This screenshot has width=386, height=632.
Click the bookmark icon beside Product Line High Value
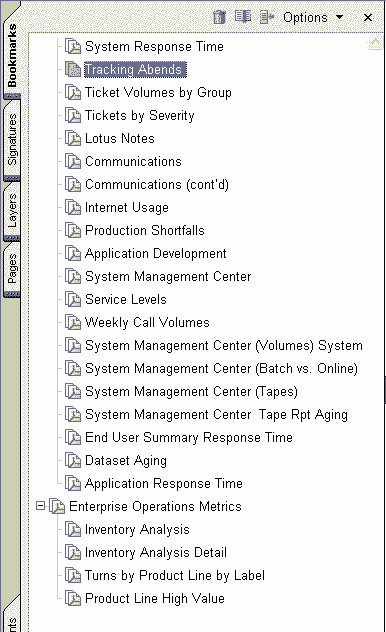73,598
